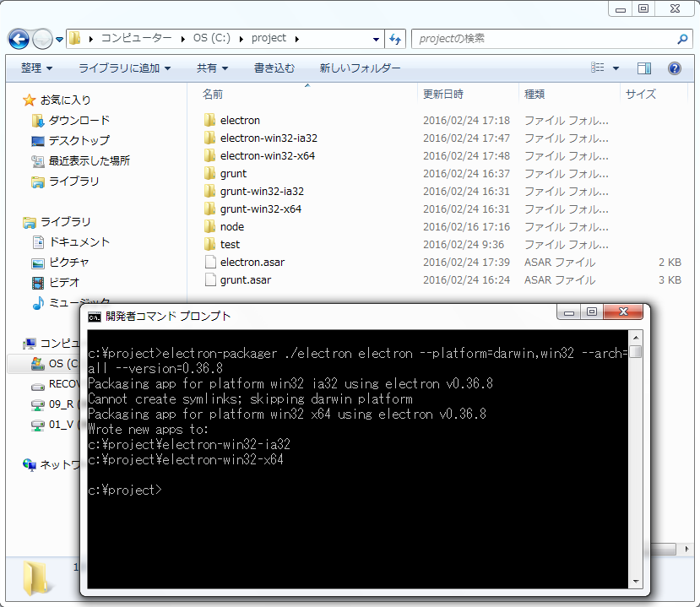Select the node folder icon

tap(209, 226)
